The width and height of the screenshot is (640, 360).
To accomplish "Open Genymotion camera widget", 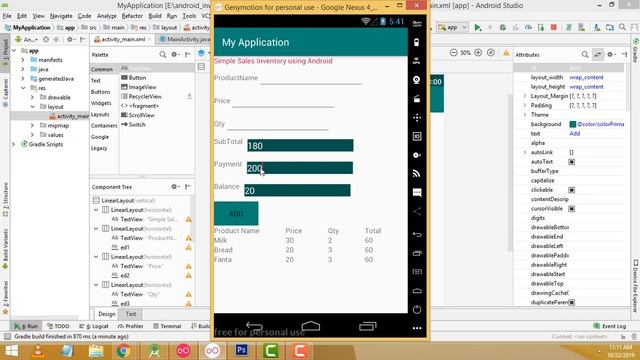I will (417, 80).
